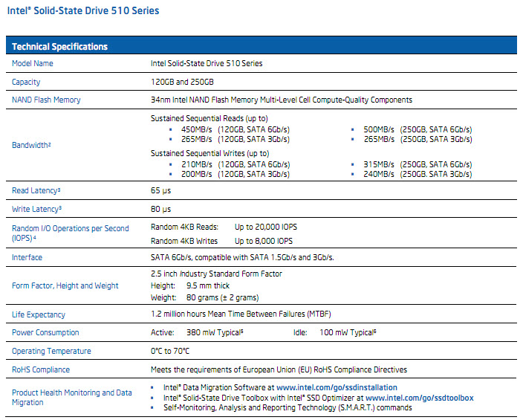The width and height of the screenshot is (523, 420).
Task: Open the www.intel.com/go/ssdtoolbox link
Action: 420,398
